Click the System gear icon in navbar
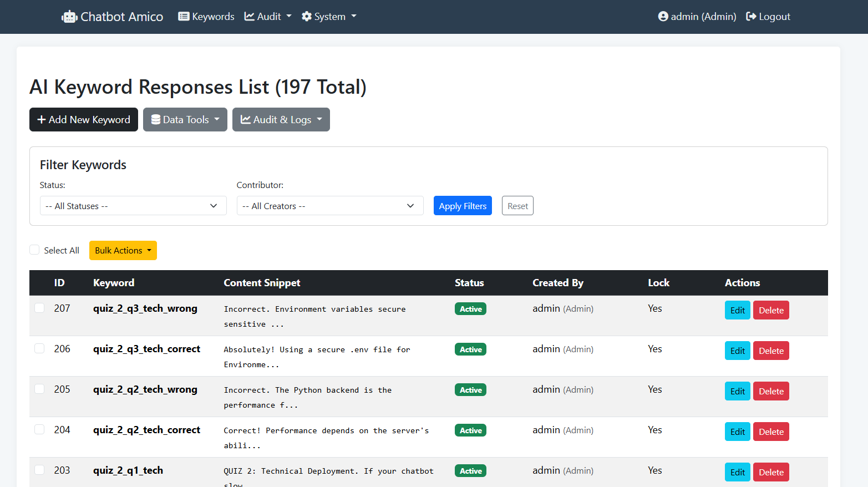This screenshot has height=487, width=868. pos(307,17)
